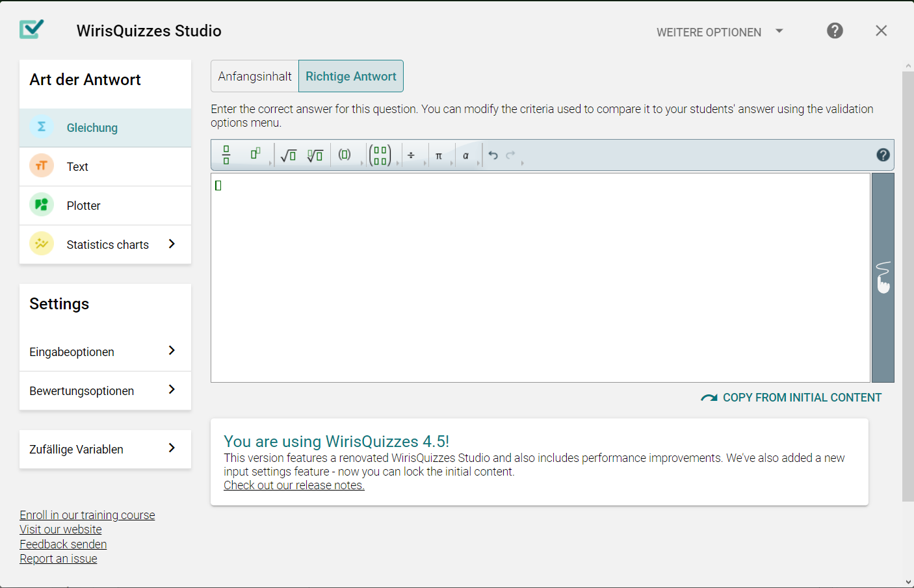This screenshot has height=588, width=914.
Task: Insert the pi symbol
Action: (x=439, y=156)
